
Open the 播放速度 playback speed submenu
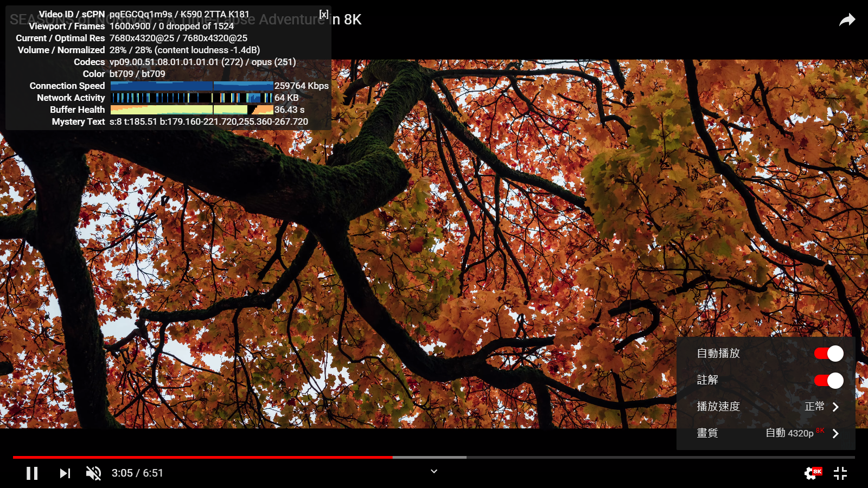point(766,407)
